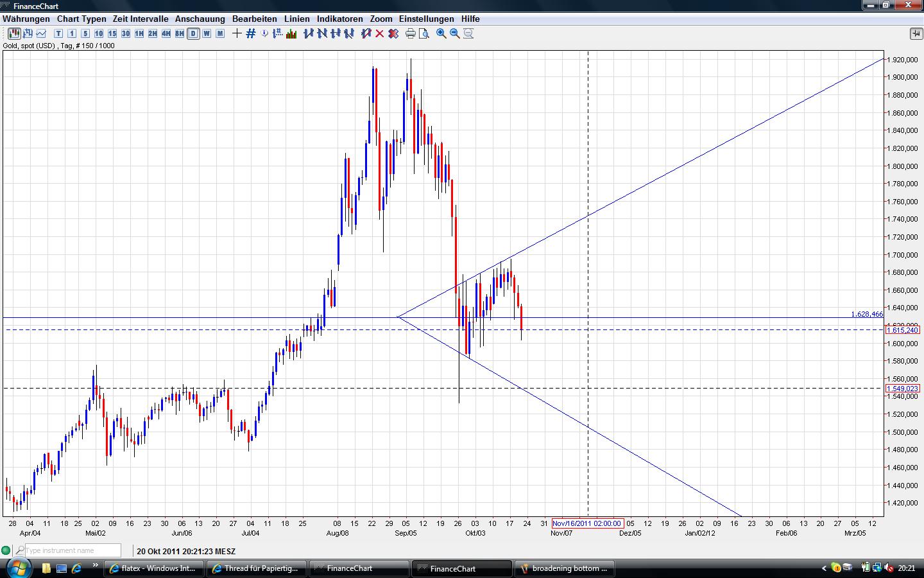Select the candlestick chart type icon
924x578 pixels.
click(14, 33)
